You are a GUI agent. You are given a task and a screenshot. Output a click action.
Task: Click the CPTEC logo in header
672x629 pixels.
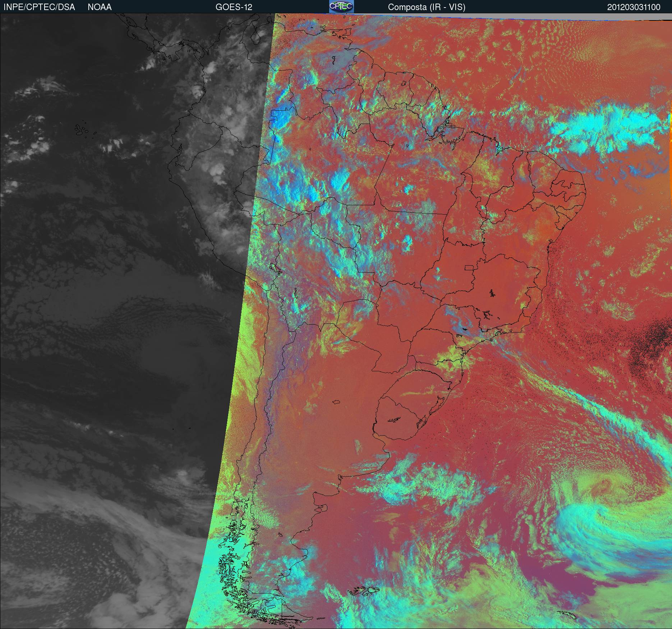pyautogui.click(x=341, y=6)
